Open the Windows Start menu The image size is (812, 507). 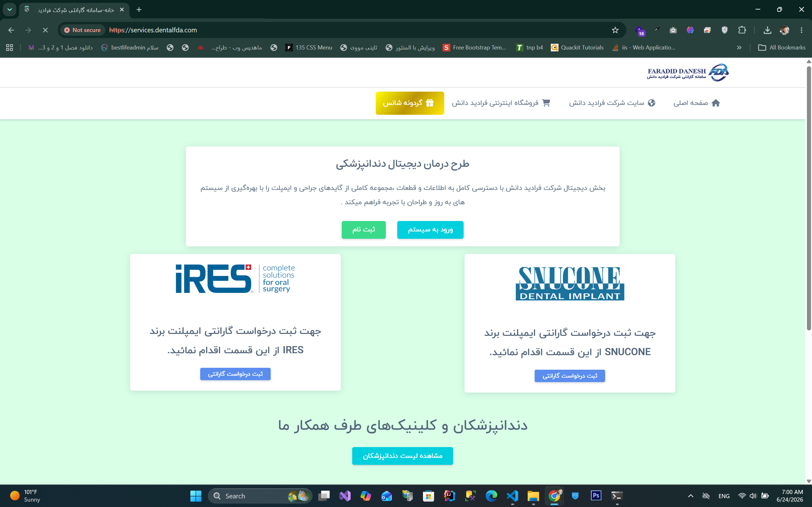point(195,496)
